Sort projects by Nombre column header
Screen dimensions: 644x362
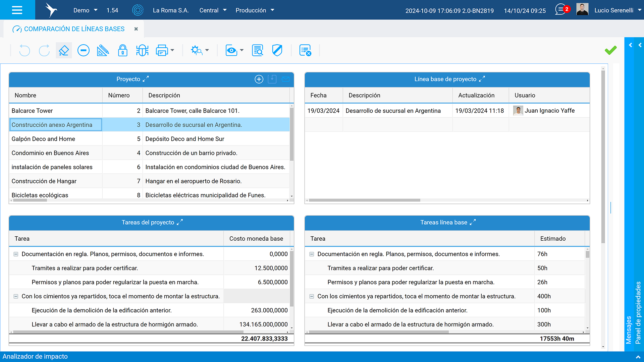click(55, 95)
